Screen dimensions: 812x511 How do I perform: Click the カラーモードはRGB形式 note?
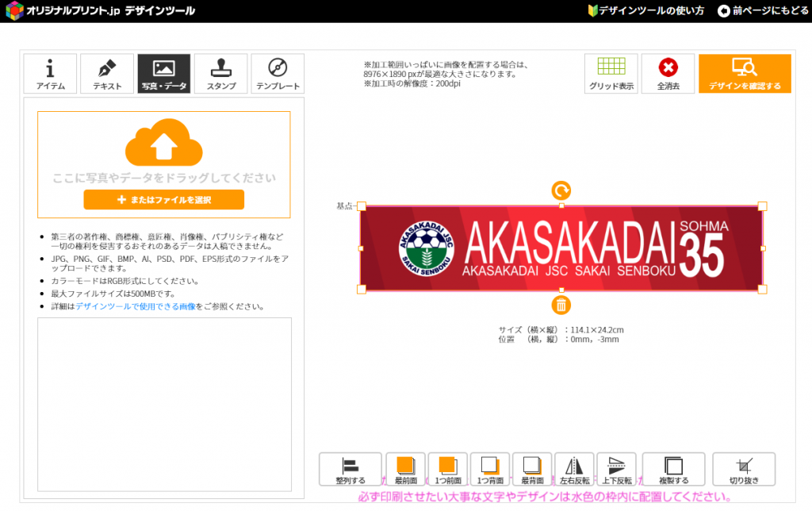tap(124, 281)
